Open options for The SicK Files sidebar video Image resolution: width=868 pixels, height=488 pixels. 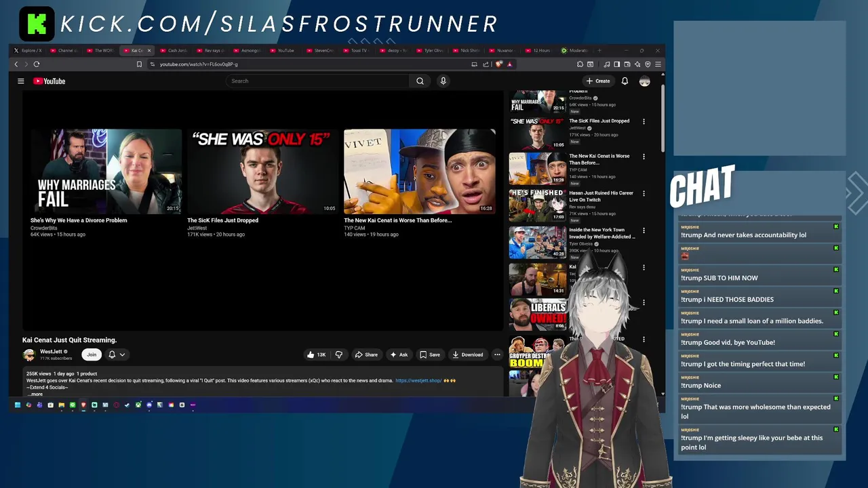tap(644, 121)
